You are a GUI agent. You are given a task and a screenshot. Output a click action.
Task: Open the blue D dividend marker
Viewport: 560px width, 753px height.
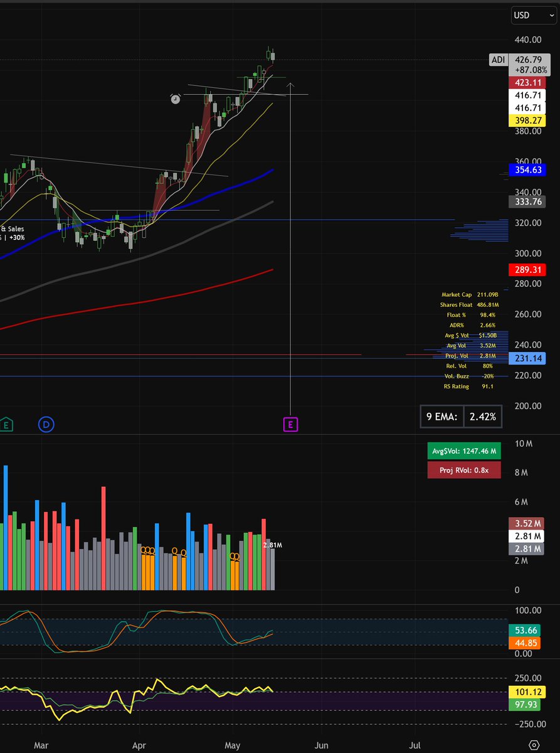pyautogui.click(x=46, y=425)
